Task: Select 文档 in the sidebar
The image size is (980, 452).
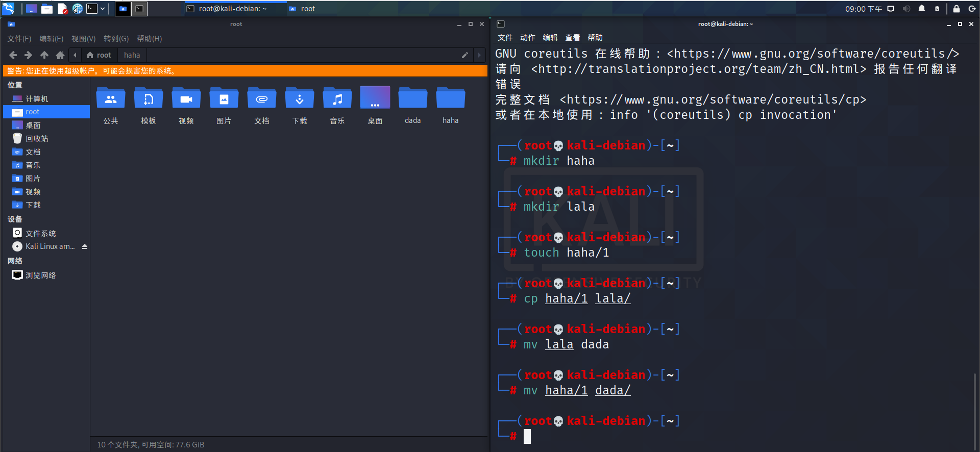Action: click(46, 152)
